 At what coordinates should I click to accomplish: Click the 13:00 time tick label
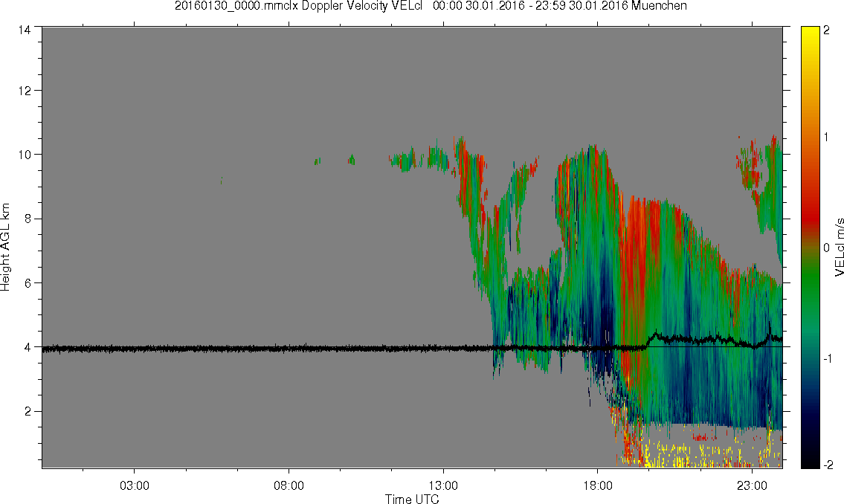click(443, 485)
